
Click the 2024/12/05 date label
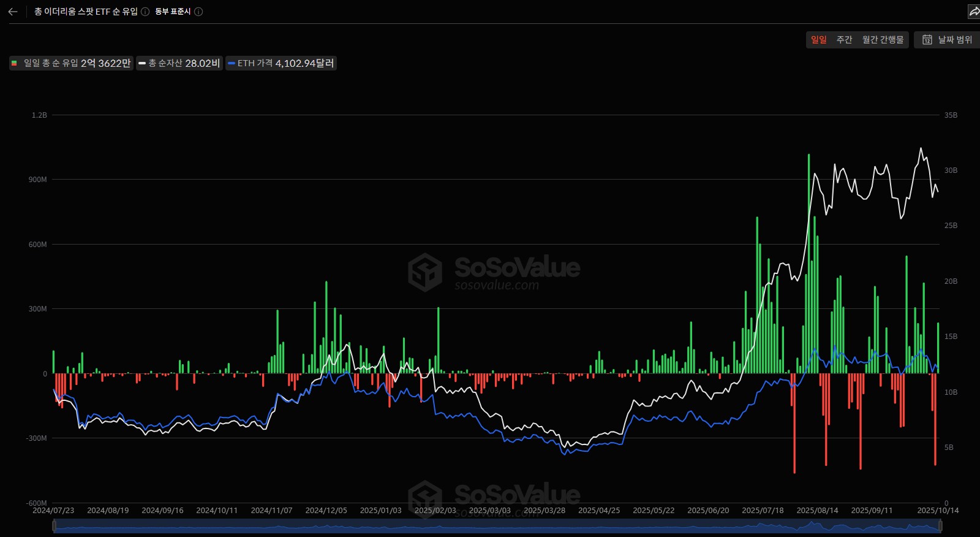[326, 511]
